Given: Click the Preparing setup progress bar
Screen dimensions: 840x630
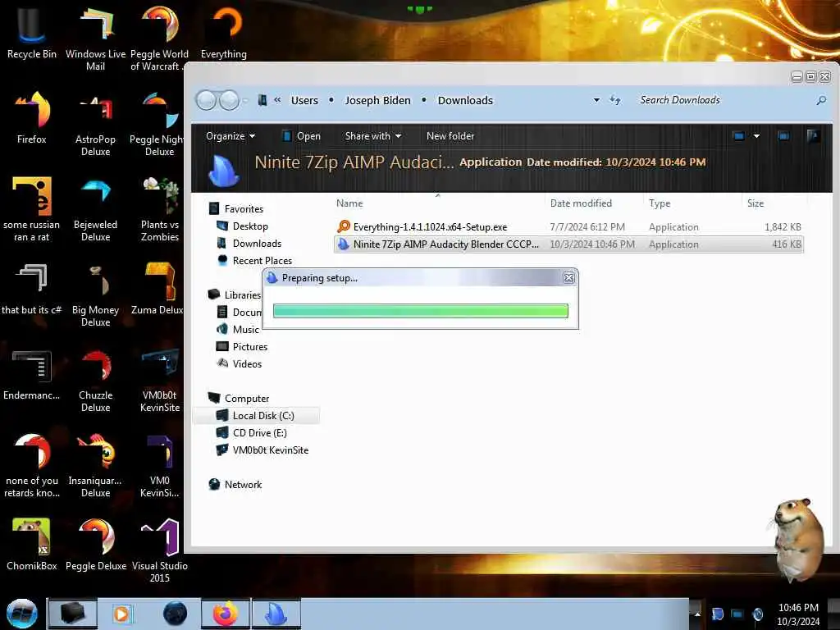Looking at the screenshot, I should point(421,311).
